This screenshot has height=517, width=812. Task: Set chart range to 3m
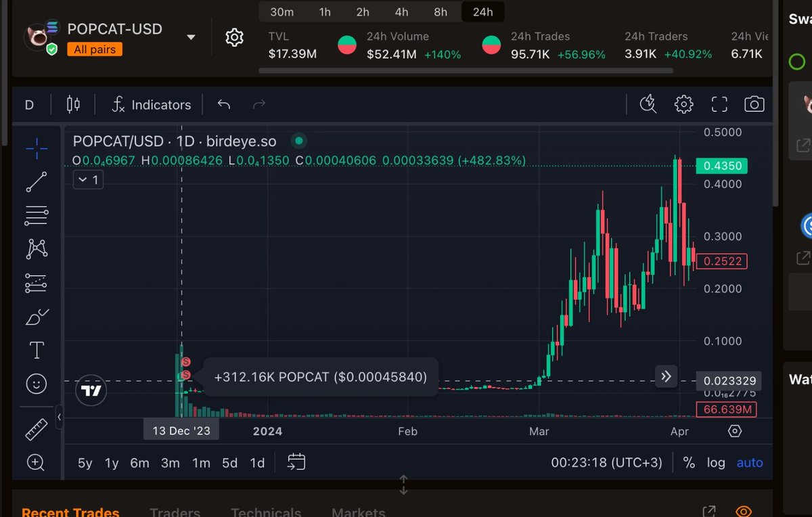point(171,463)
